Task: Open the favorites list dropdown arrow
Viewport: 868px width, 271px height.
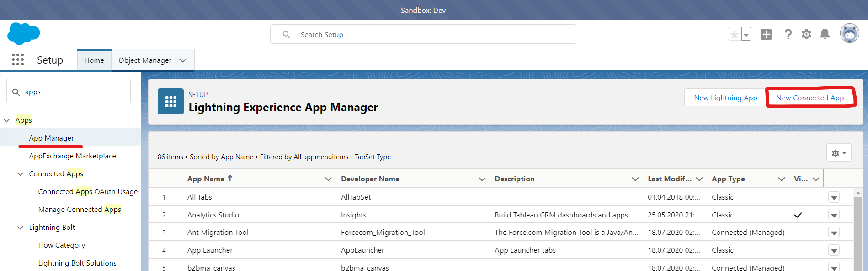Action: click(746, 34)
